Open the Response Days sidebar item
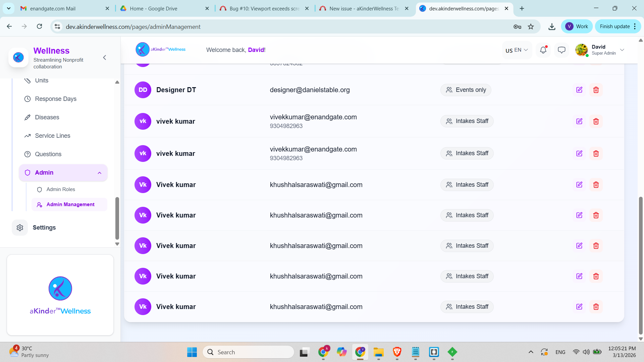Image resolution: width=644 pixels, height=362 pixels. 56,99
